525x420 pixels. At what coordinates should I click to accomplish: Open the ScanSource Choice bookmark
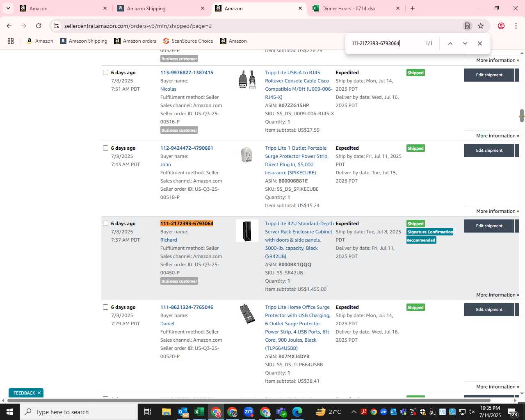[x=188, y=41]
